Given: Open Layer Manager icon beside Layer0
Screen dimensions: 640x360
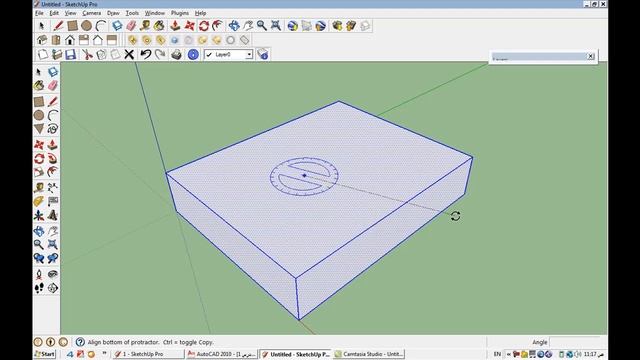Looking at the screenshot, I should click(262, 54).
